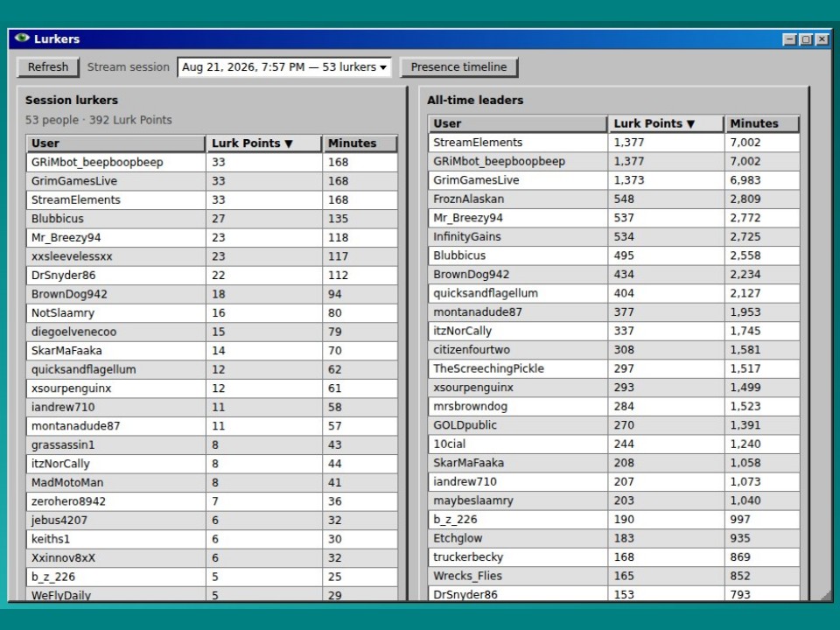Viewport: 840px width, 630px height.
Task: Select itzNorCally in session lurkers
Action: point(212,464)
